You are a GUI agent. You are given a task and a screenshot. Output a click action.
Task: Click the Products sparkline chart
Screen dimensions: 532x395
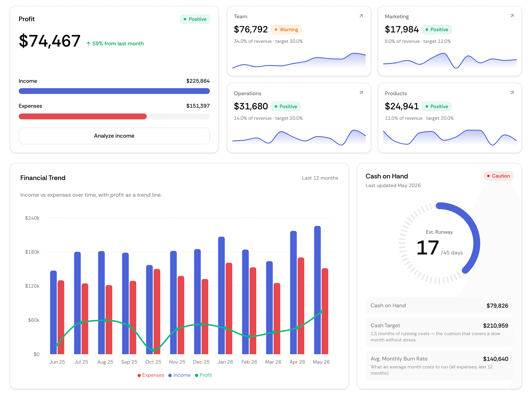pos(450,137)
